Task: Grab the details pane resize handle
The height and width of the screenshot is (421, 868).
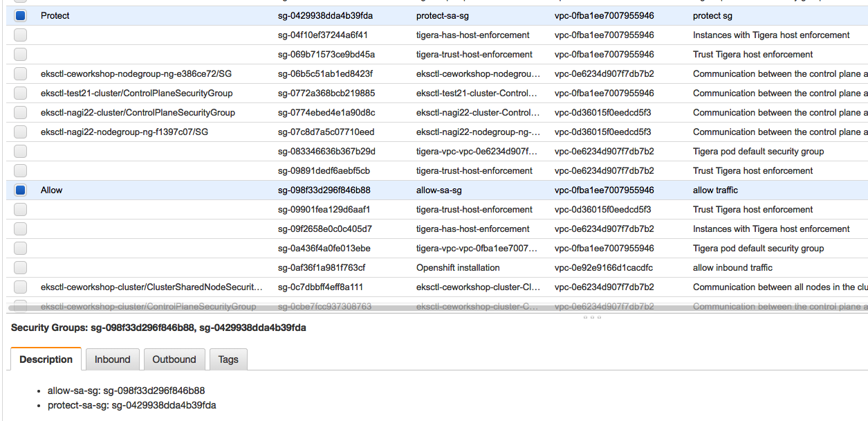Action: coord(591,317)
